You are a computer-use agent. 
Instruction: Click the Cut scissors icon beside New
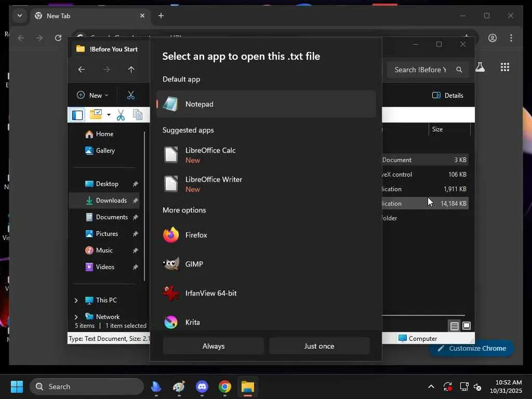130,96
